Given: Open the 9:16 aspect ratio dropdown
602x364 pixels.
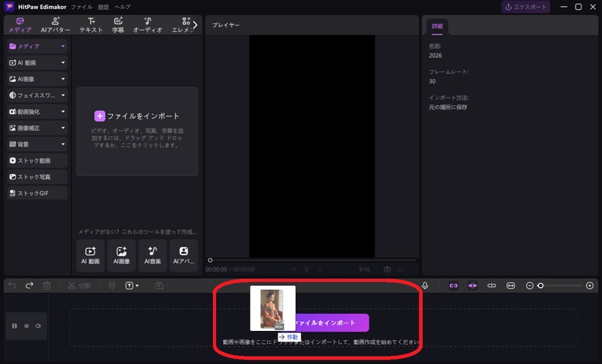Looking at the screenshot, I should tap(367, 269).
